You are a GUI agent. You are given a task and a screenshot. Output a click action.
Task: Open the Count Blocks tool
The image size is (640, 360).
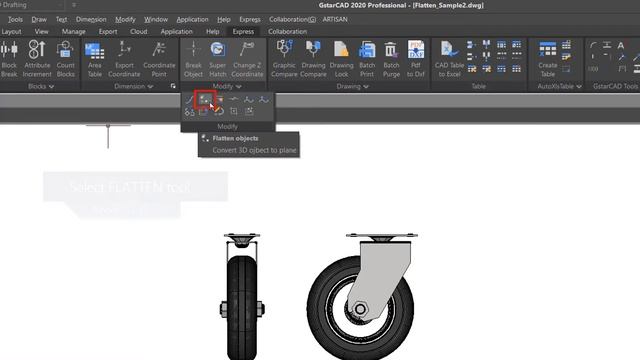tap(65, 59)
